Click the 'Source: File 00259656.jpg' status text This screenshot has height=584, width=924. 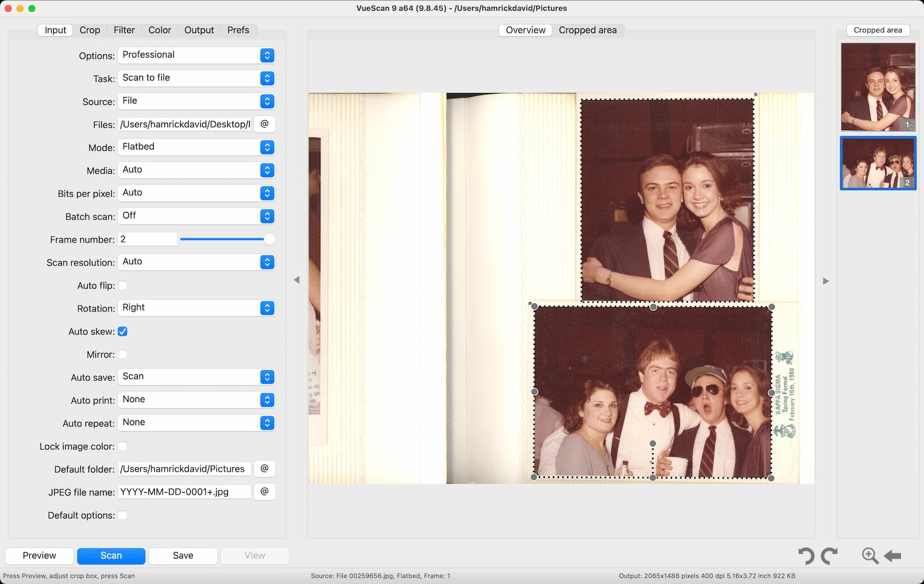[380, 576]
